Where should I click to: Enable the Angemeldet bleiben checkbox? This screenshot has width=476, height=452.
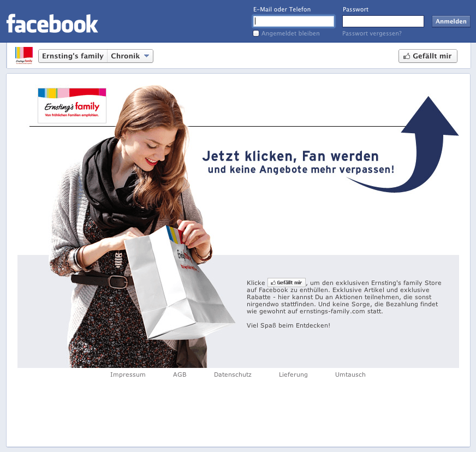click(x=256, y=33)
